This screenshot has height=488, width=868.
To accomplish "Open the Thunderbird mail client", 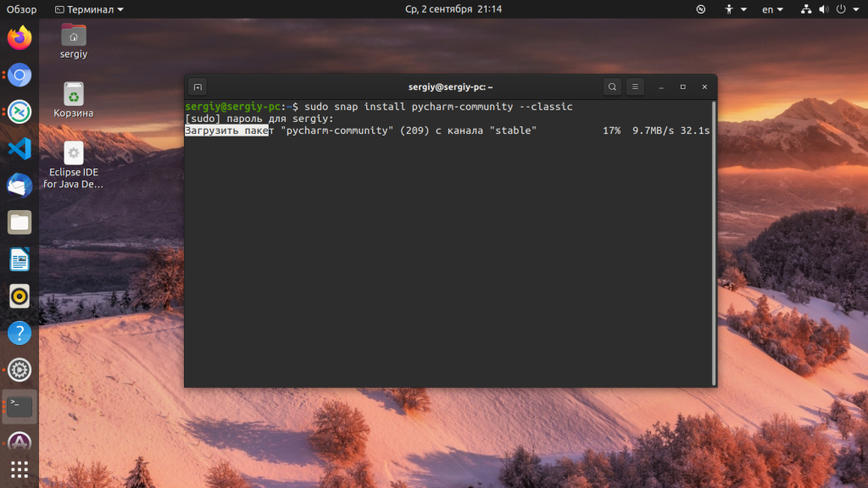I will coord(19,186).
